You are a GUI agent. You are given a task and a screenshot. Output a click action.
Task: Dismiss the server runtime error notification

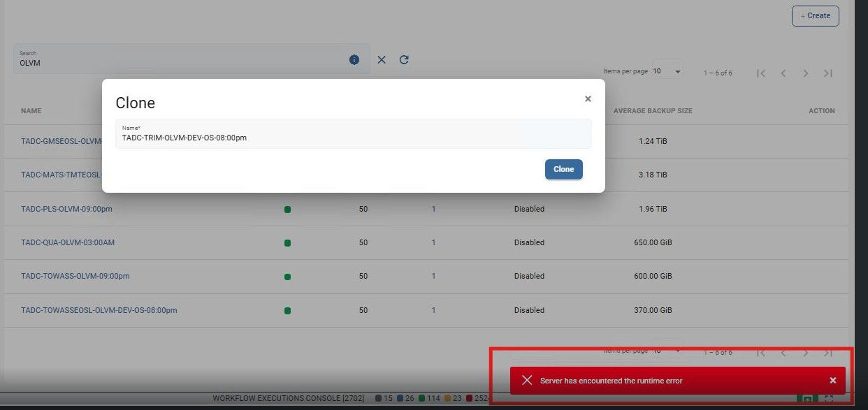coord(832,380)
